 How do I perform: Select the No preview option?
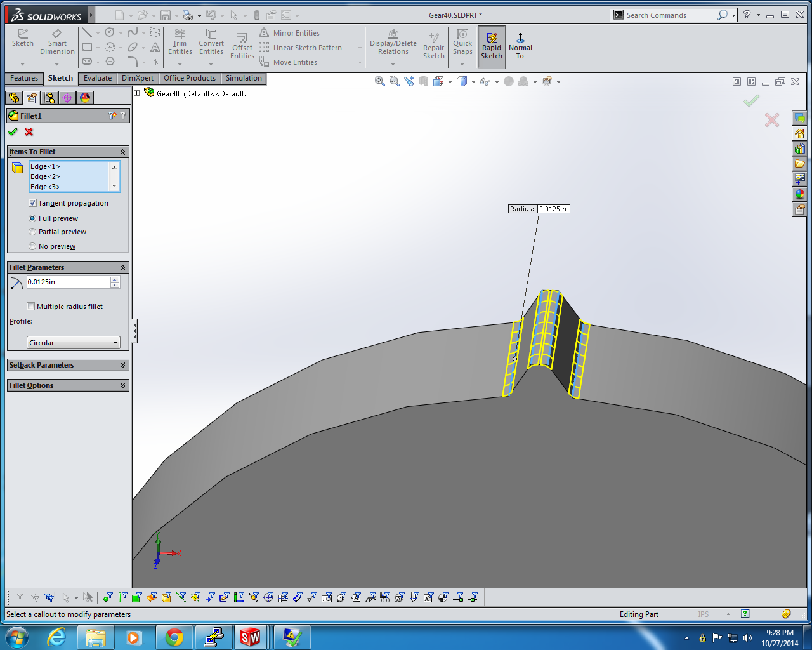point(32,246)
